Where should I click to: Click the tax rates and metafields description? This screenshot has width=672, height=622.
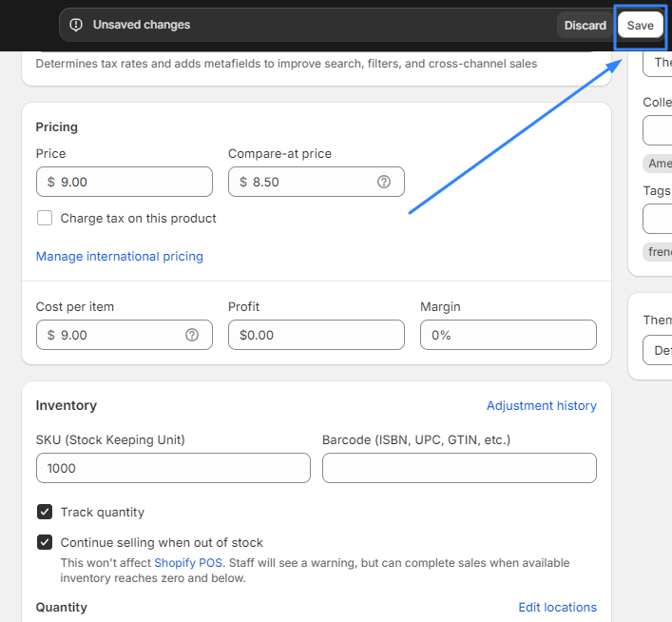286,64
